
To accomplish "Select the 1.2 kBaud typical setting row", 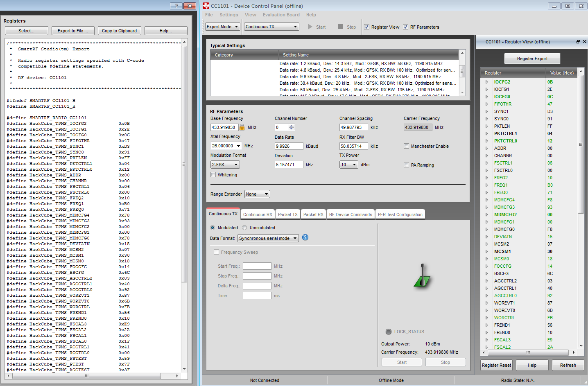I will tap(361, 63).
